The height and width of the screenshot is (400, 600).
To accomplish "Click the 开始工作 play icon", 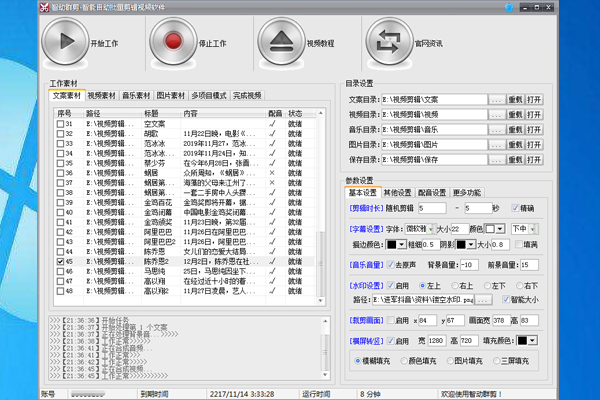I will pyautogui.click(x=65, y=42).
